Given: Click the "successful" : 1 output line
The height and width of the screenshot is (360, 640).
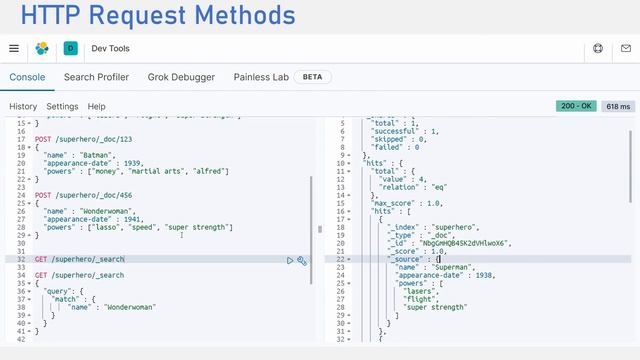Looking at the screenshot, I should [x=404, y=131].
